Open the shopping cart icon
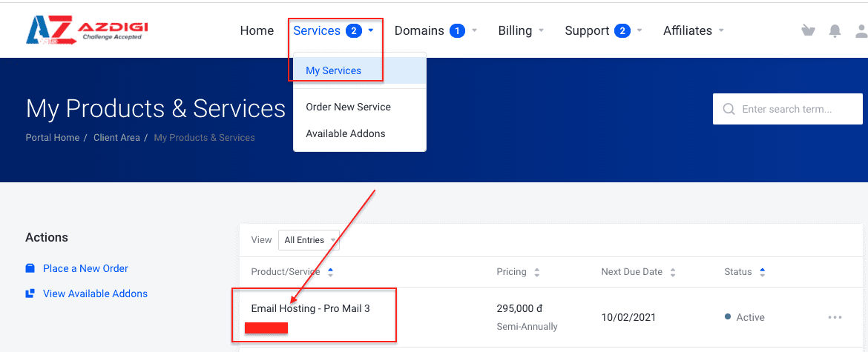This screenshot has height=352, width=868. point(808,30)
